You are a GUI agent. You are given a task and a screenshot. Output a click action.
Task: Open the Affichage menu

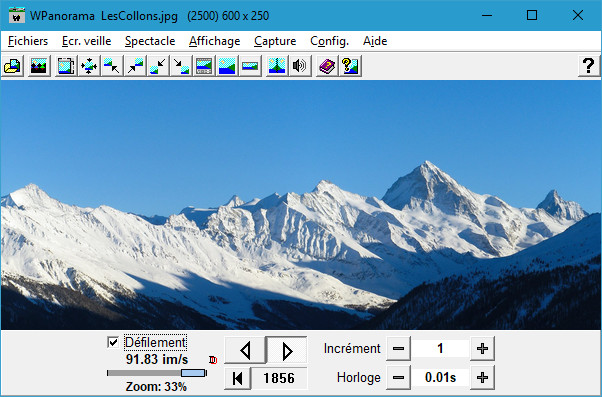(x=215, y=41)
